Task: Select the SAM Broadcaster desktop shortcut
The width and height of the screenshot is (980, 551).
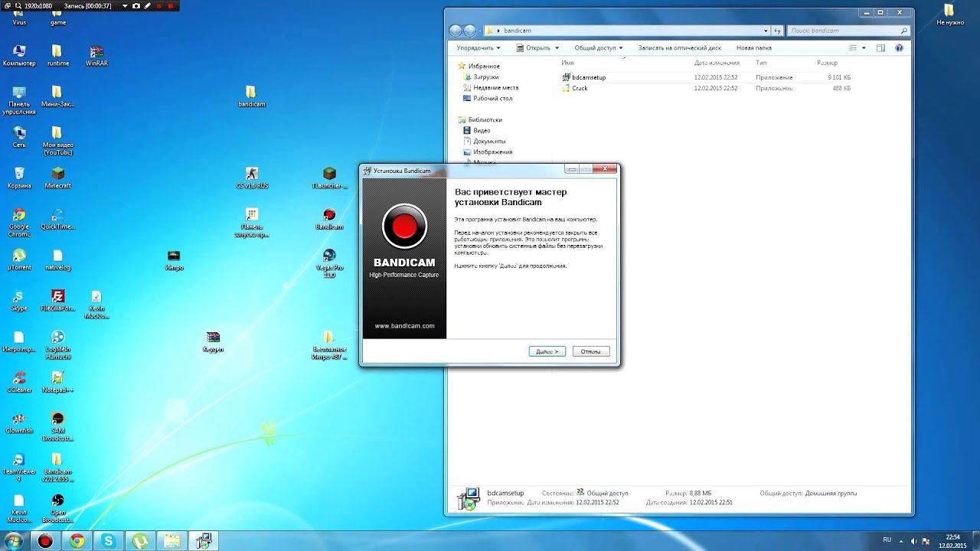Action: [x=58, y=427]
